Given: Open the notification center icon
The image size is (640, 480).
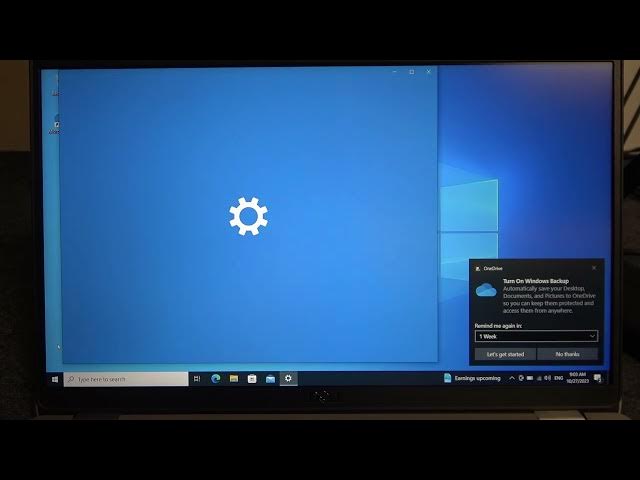Looking at the screenshot, I should (598, 378).
